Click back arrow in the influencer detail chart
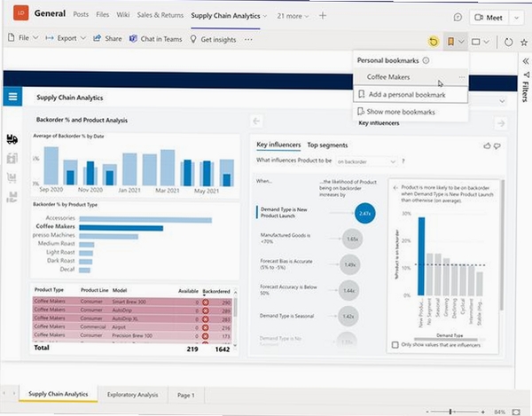The image size is (532, 416). click(395, 188)
